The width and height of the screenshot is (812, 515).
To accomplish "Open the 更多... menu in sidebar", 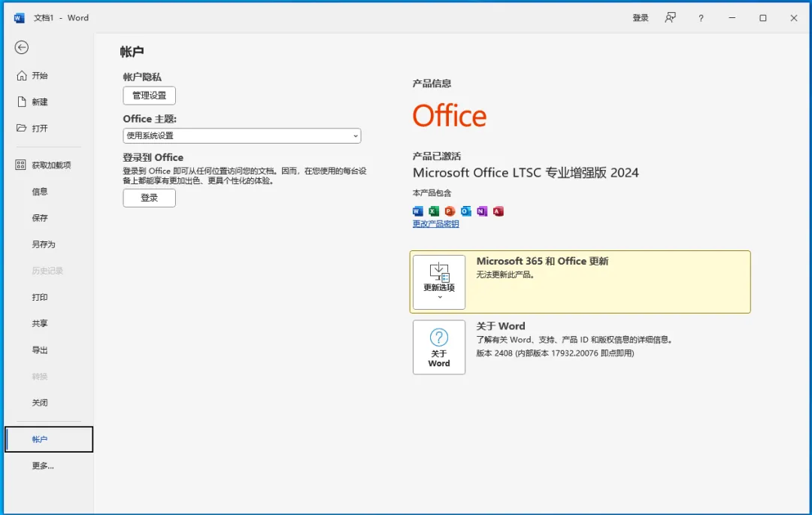I will [x=43, y=466].
